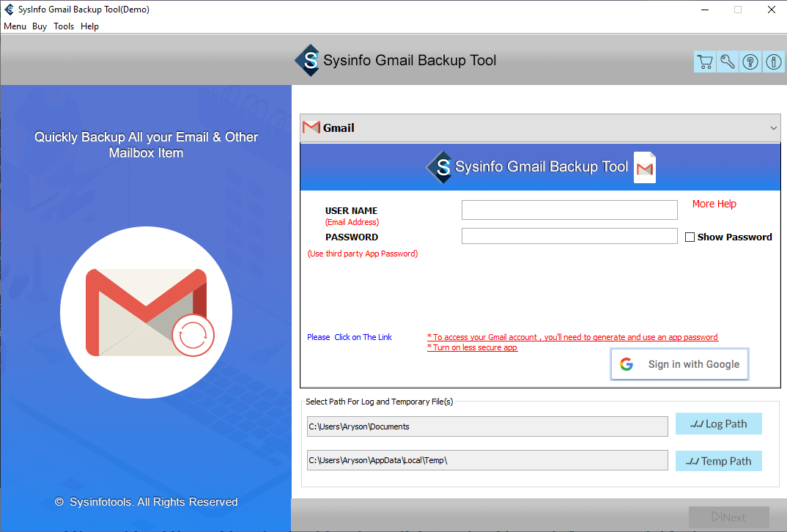Focus the User Name email field
This screenshot has height=532, width=787.
coord(569,210)
